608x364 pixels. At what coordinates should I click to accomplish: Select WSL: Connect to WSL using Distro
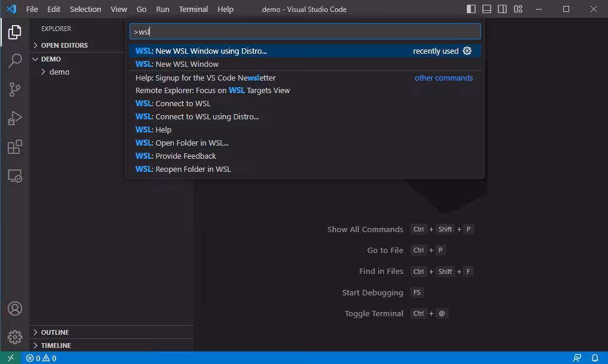[305, 116]
